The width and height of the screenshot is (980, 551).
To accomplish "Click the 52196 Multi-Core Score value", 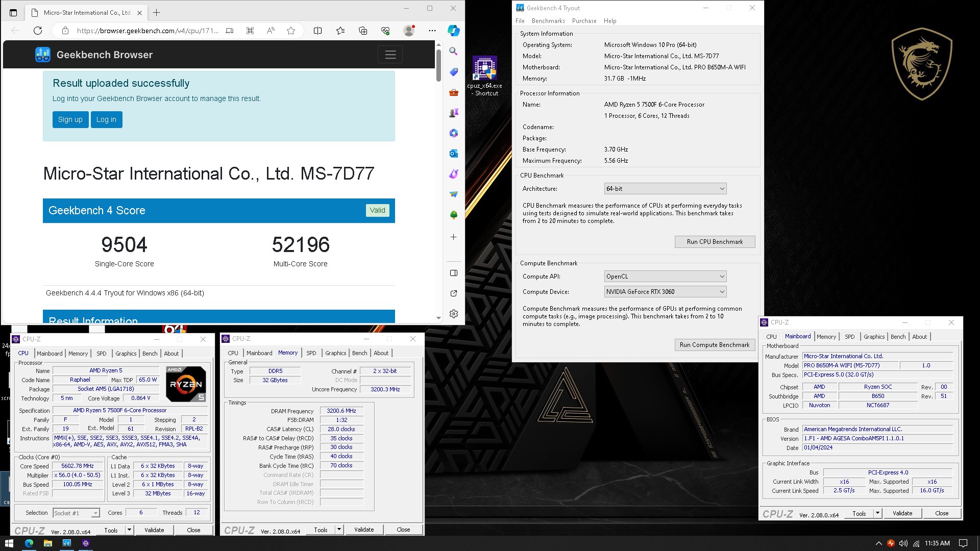I will coord(301,245).
